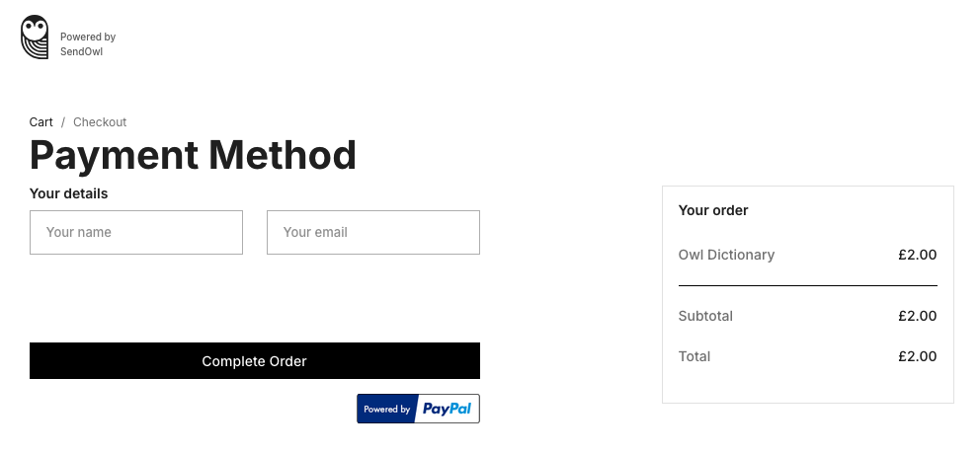Click the Your details label
The width and height of the screenshot is (980, 454).
pyautogui.click(x=68, y=193)
